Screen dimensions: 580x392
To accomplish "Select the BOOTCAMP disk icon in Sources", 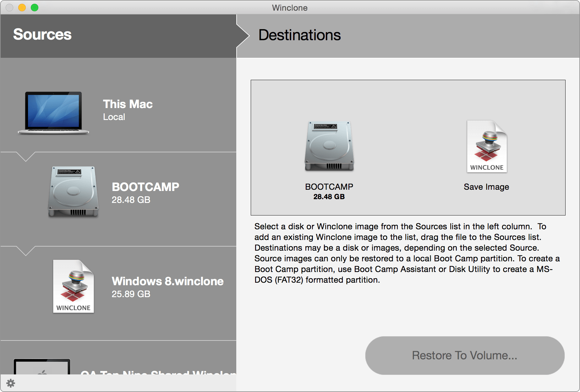I will (73, 192).
